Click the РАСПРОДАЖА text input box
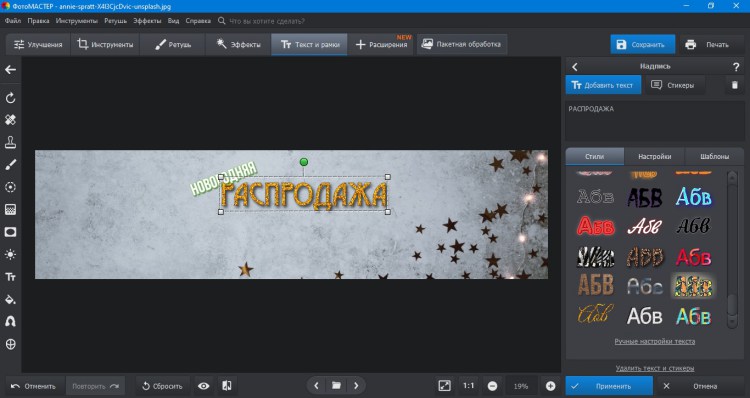Image resolution: width=750 pixels, height=398 pixels. pyautogui.click(x=655, y=121)
